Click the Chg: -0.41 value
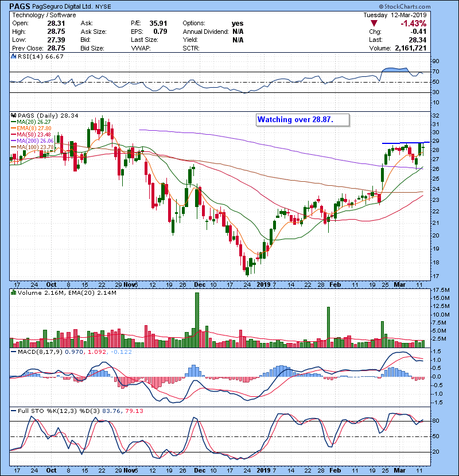459x476 pixels. (419, 32)
